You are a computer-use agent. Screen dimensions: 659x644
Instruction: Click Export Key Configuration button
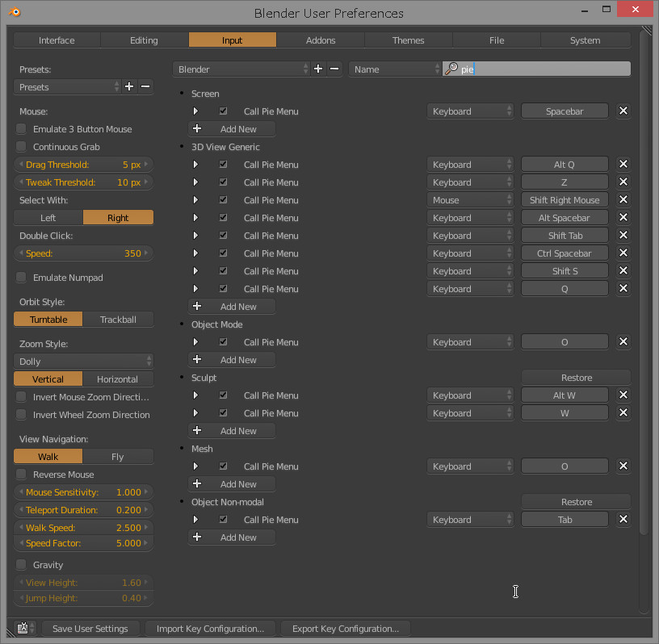click(346, 629)
